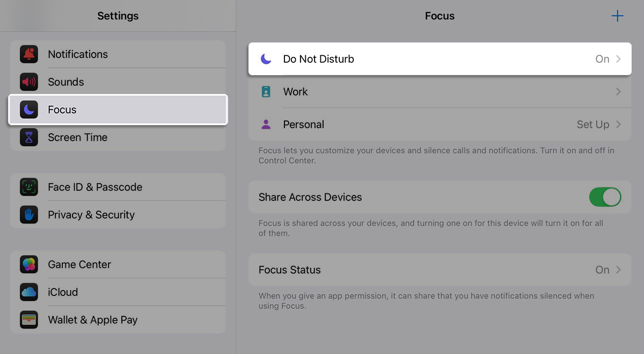Tap the Sounds speaker icon

[x=29, y=82]
